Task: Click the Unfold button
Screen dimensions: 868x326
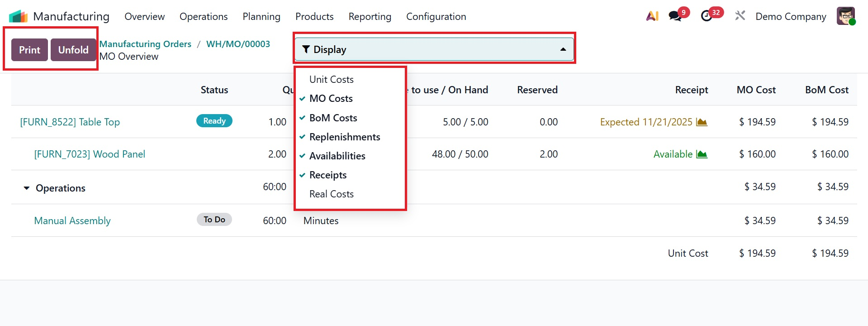Action: pyautogui.click(x=73, y=50)
